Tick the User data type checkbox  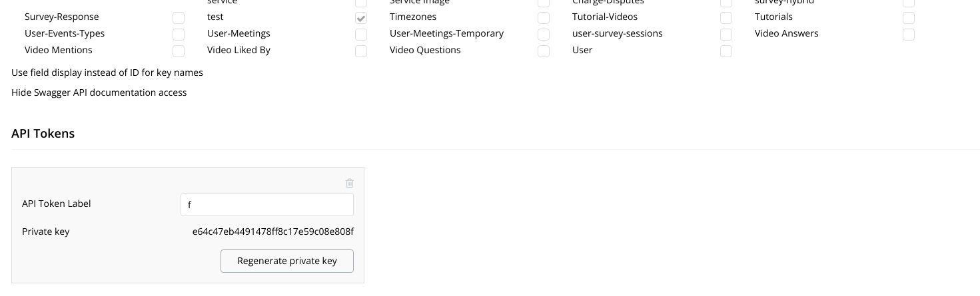coord(726,51)
